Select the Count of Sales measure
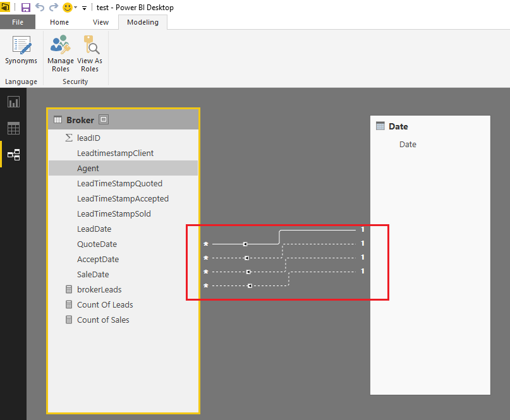The image size is (510, 420). (123, 320)
